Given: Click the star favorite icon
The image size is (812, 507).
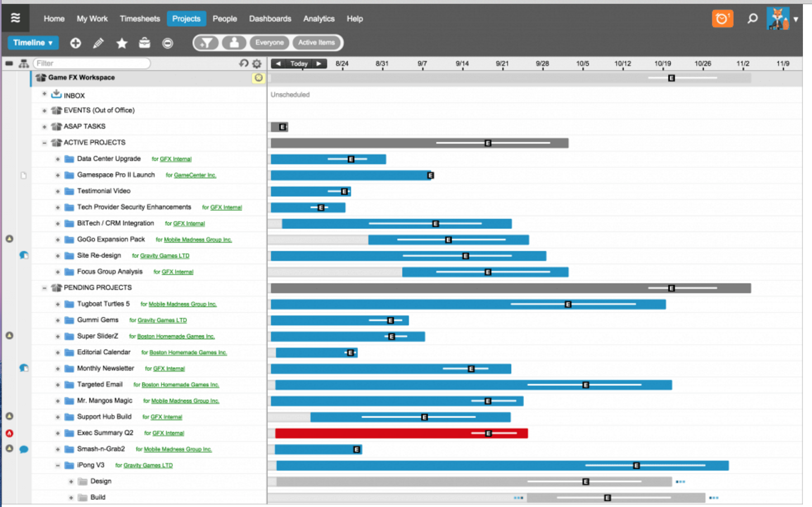Looking at the screenshot, I should coord(121,43).
